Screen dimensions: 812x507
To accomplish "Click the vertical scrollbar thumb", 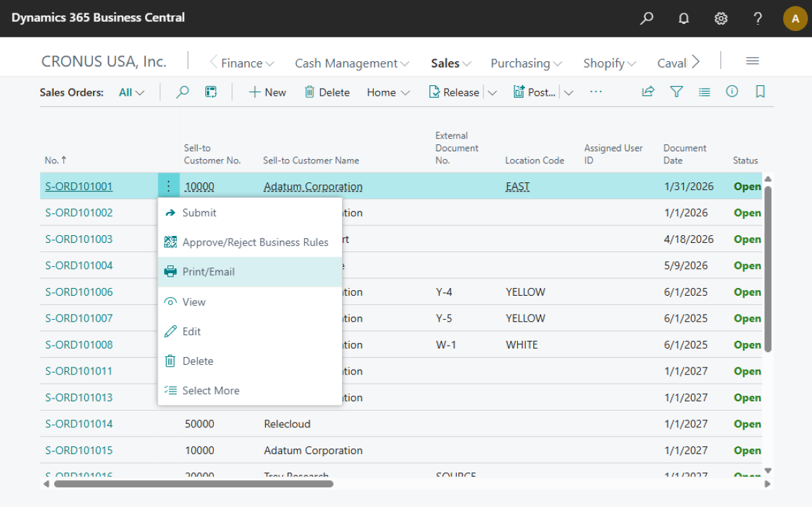I will point(768,268).
